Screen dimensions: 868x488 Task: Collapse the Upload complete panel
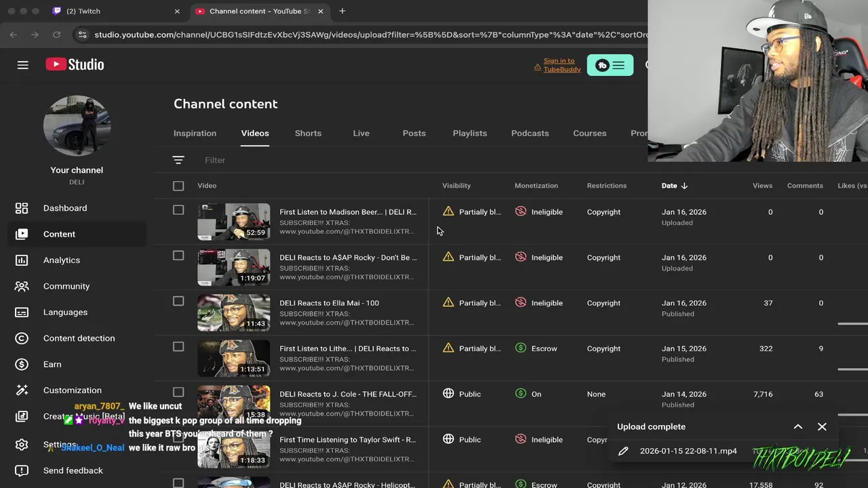click(x=798, y=426)
